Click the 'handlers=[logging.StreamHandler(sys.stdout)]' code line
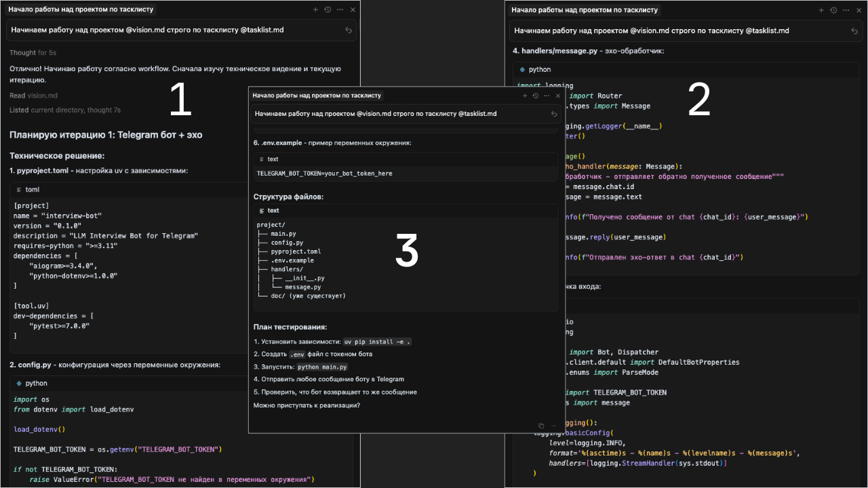Image resolution: width=868 pixels, height=488 pixels. 638,463
